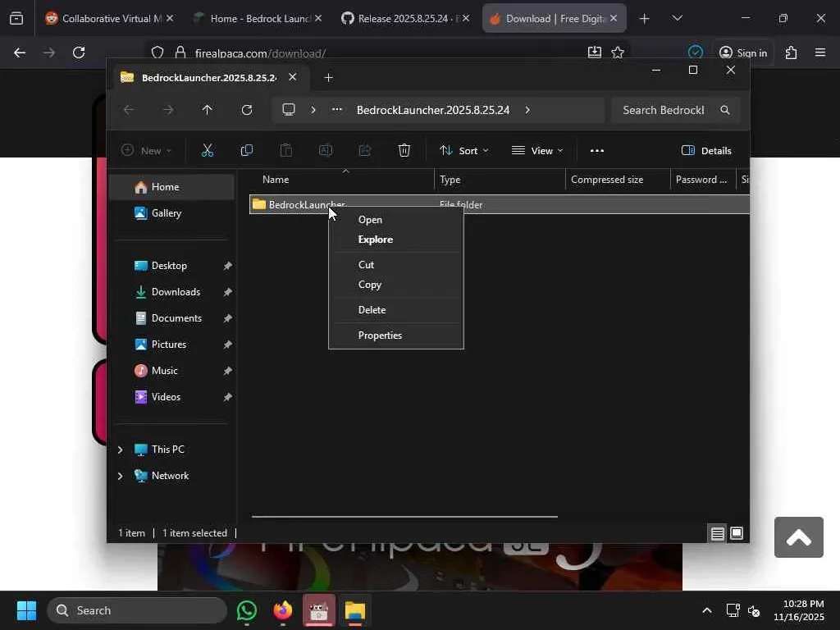Click the Compressed size column header
The image size is (840, 630).
pos(618,180)
